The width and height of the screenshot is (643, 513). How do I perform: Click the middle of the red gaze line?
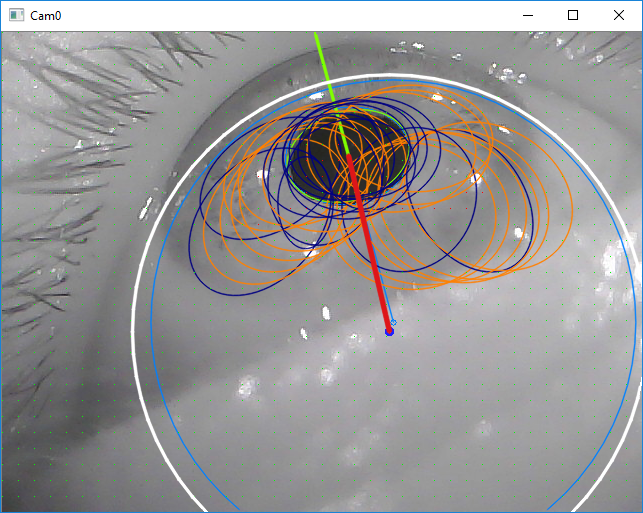point(368,240)
